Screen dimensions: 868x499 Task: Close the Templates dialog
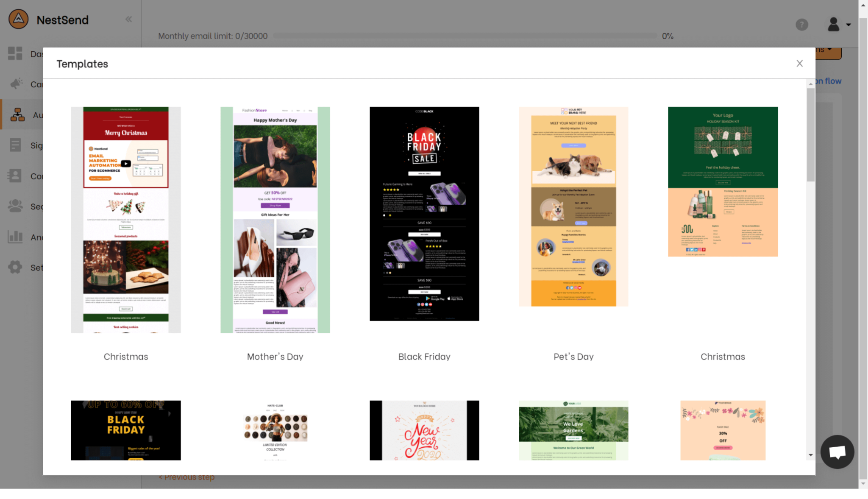[799, 64]
